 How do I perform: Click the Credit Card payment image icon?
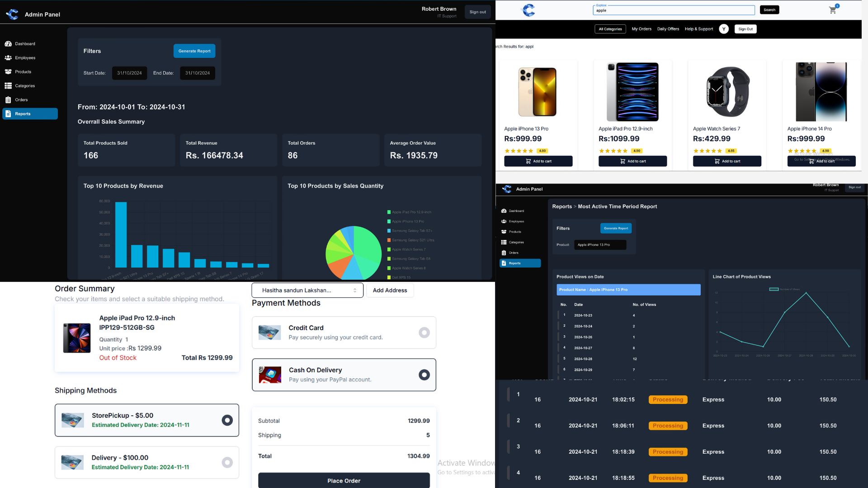coord(269,333)
